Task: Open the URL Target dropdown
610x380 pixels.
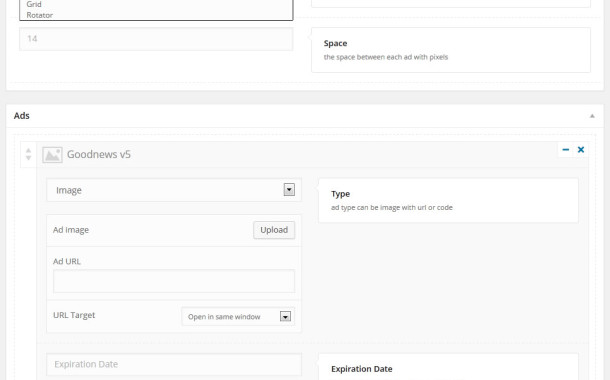Action: click(238, 317)
